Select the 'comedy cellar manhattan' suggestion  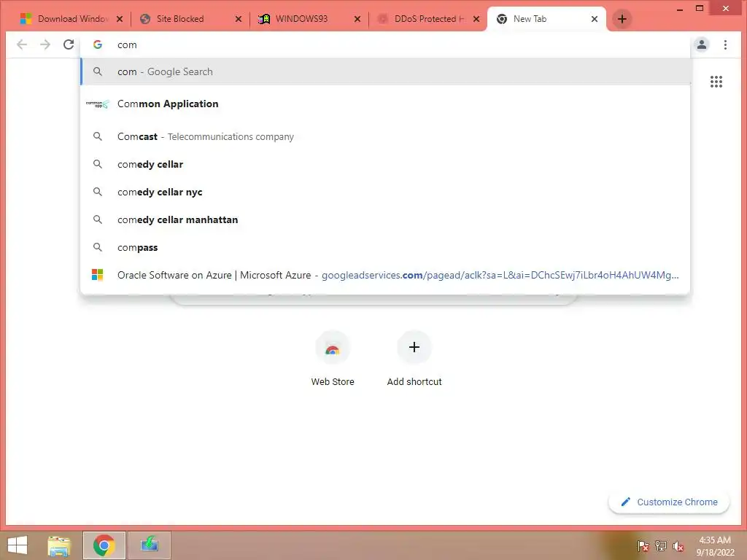tap(386, 219)
